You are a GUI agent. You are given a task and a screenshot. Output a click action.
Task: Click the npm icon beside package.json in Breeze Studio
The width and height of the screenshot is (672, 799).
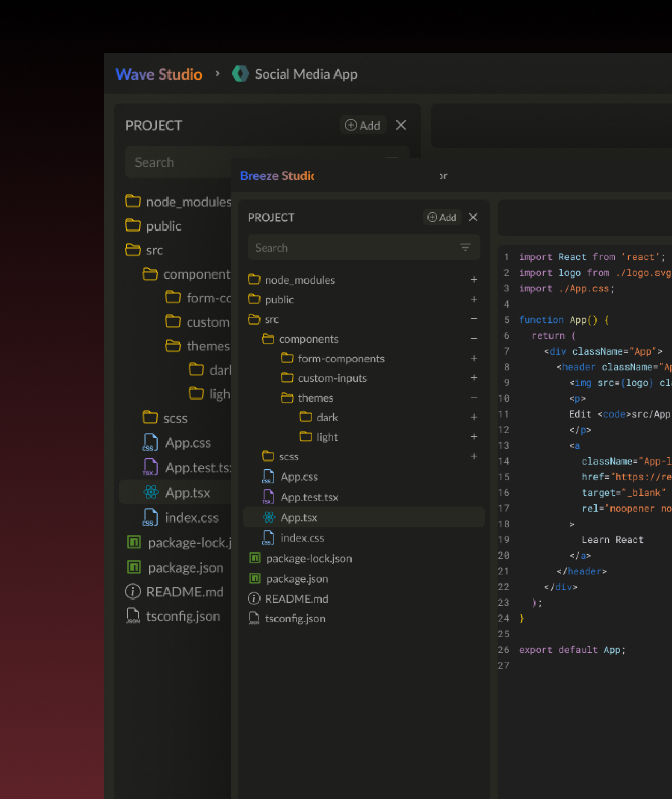click(x=254, y=578)
